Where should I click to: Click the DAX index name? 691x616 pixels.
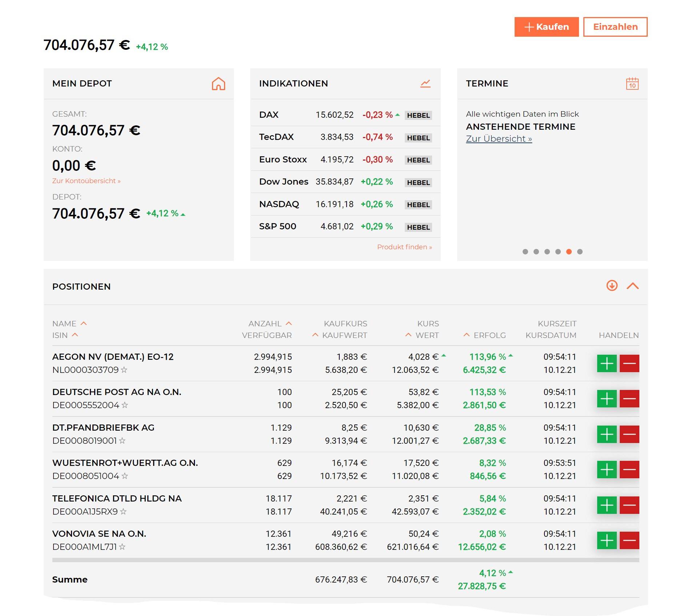pyautogui.click(x=269, y=115)
